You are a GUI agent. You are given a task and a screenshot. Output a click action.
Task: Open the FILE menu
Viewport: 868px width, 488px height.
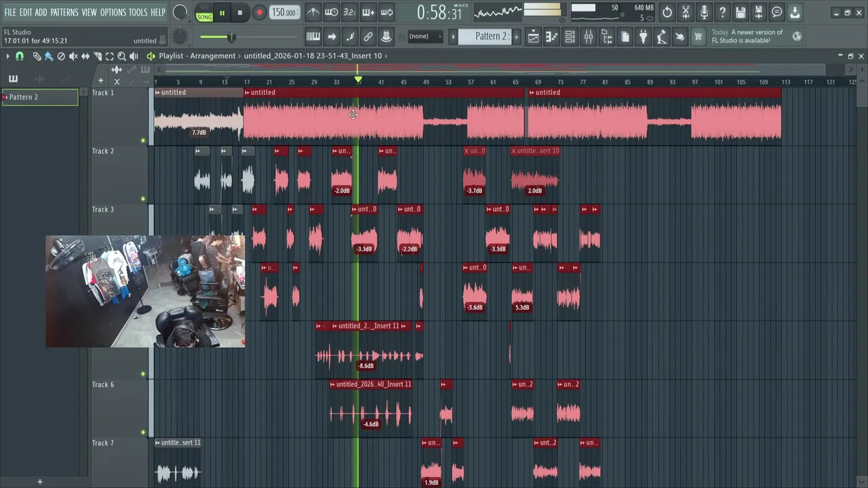10,12
